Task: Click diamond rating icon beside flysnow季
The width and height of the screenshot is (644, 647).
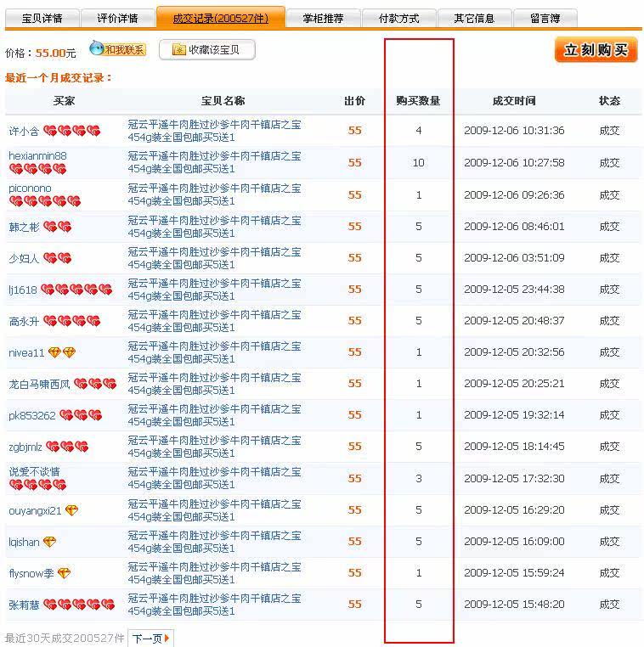Action: [x=64, y=573]
